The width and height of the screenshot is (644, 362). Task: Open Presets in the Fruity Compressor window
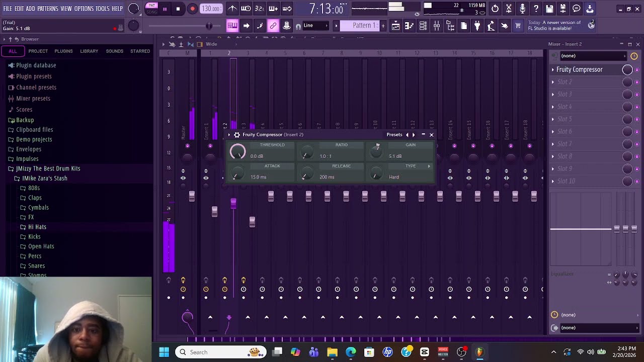pos(394,135)
